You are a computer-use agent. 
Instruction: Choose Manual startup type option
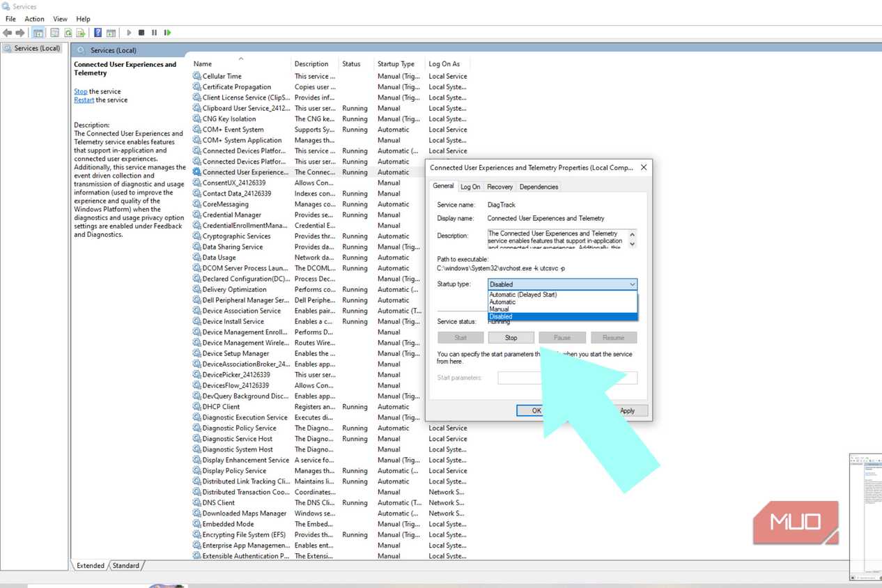562,309
